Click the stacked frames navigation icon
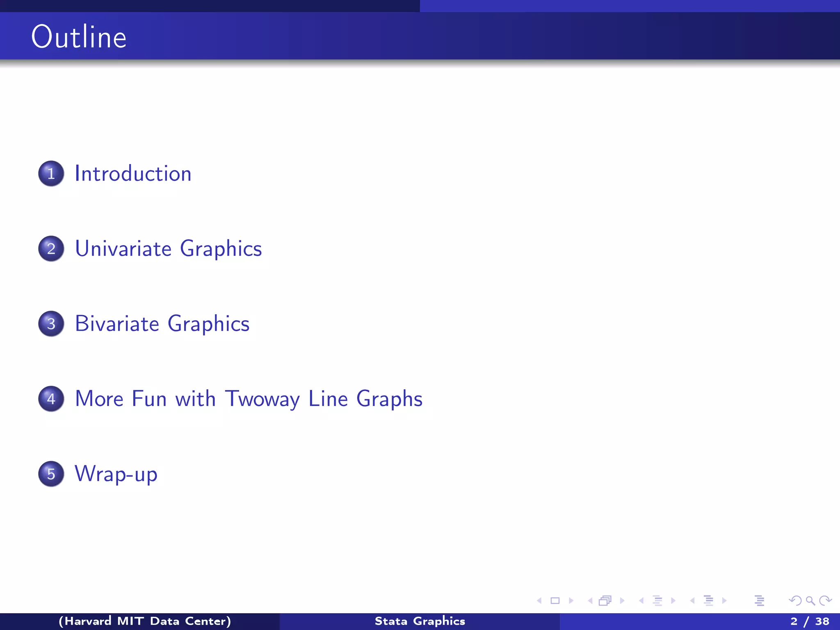The width and height of the screenshot is (840, 630). [605, 600]
